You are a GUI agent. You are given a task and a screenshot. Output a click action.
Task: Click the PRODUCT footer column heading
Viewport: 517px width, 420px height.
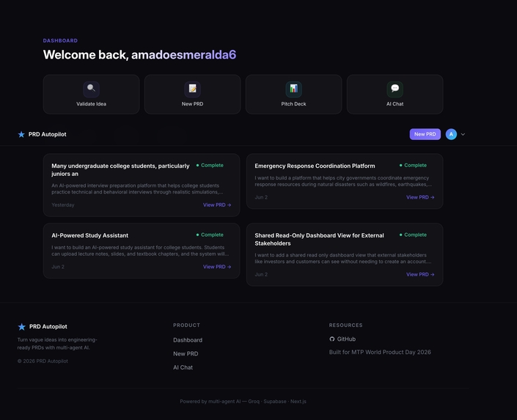pyautogui.click(x=186, y=325)
